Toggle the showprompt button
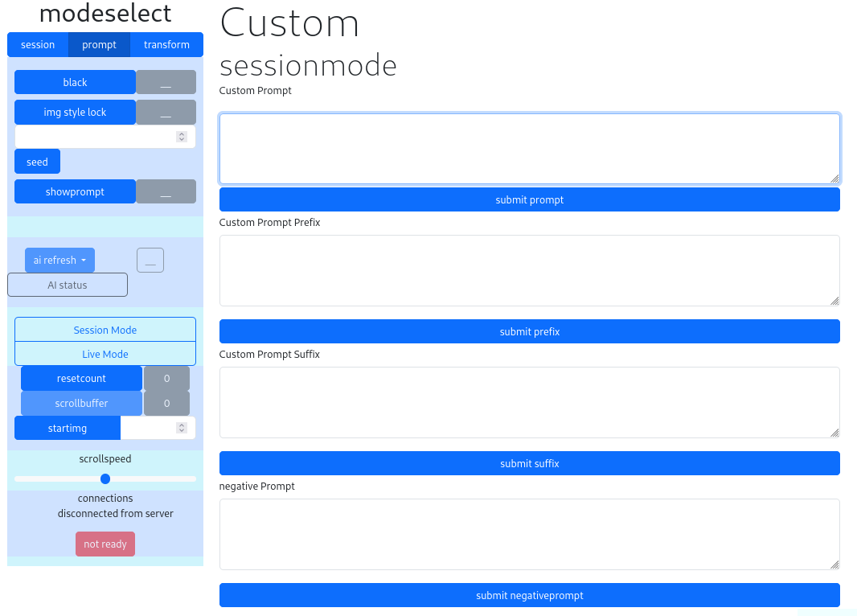The width and height of the screenshot is (857, 616). [76, 192]
